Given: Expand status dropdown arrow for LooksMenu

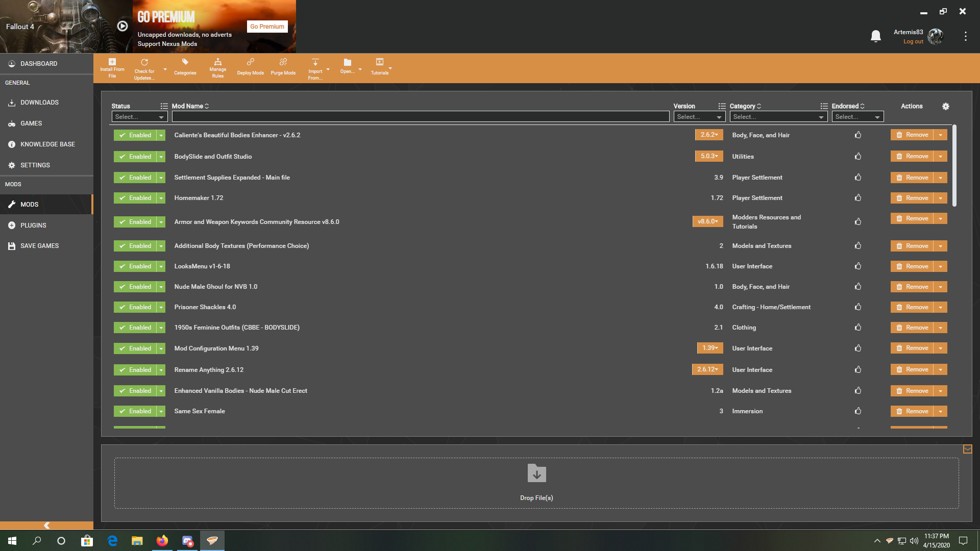Looking at the screenshot, I should 161,266.
